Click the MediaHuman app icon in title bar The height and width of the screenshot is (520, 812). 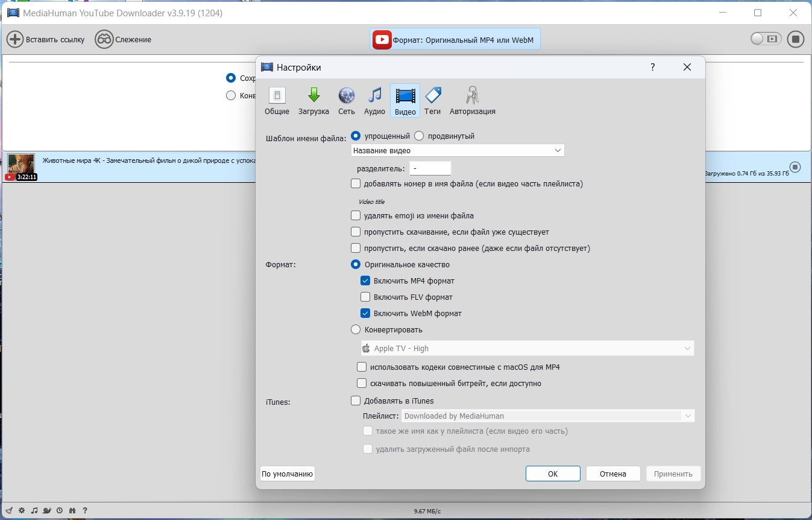point(13,13)
